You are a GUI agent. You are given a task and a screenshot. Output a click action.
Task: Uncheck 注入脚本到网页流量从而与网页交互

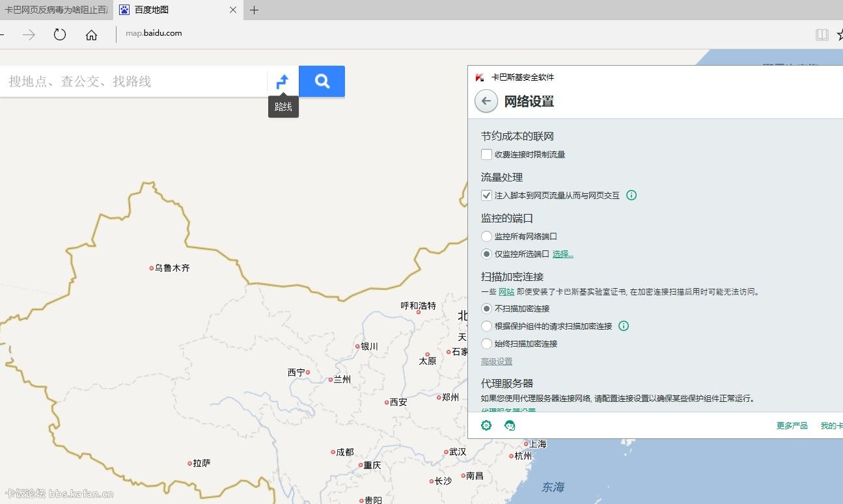(486, 195)
